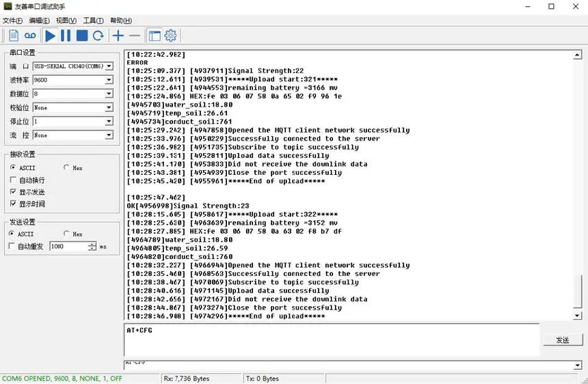Click the new document icon in toolbar
Viewport: 588px width, 384px height.
pos(14,36)
